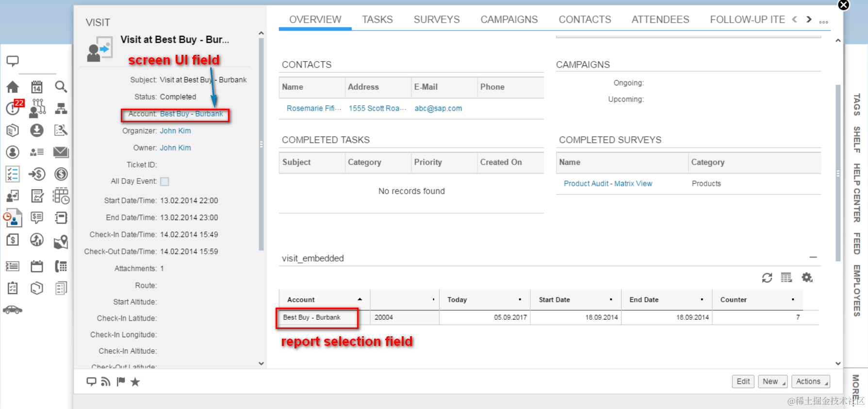868x409 pixels.
Task: Open the organization hierarchy icon
Action: (x=61, y=108)
